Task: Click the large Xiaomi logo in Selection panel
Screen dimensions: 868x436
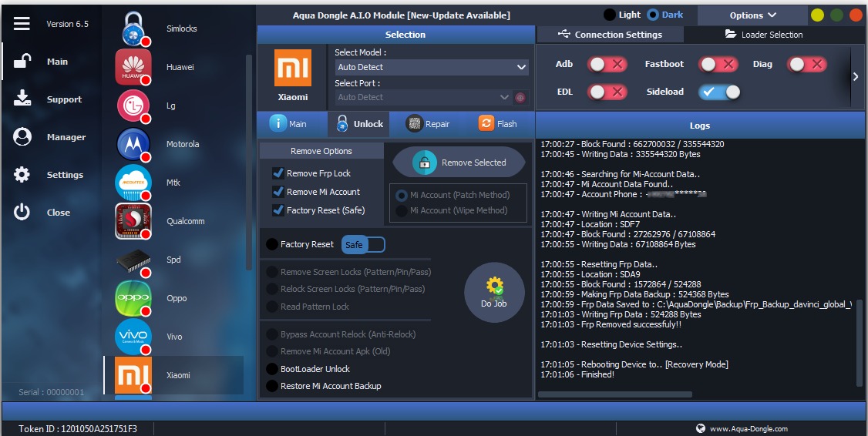Action: tap(293, 68)
